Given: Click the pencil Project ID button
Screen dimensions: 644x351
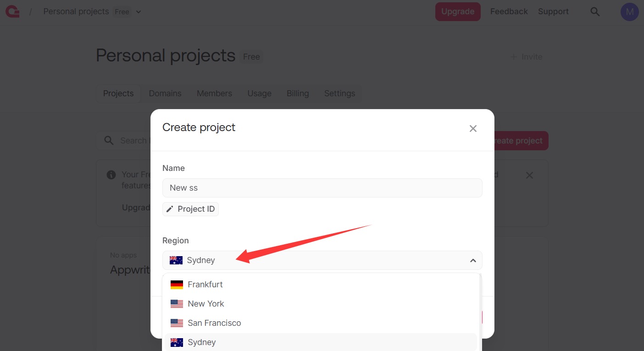Looking at the screenshot, I should point(190,209).
